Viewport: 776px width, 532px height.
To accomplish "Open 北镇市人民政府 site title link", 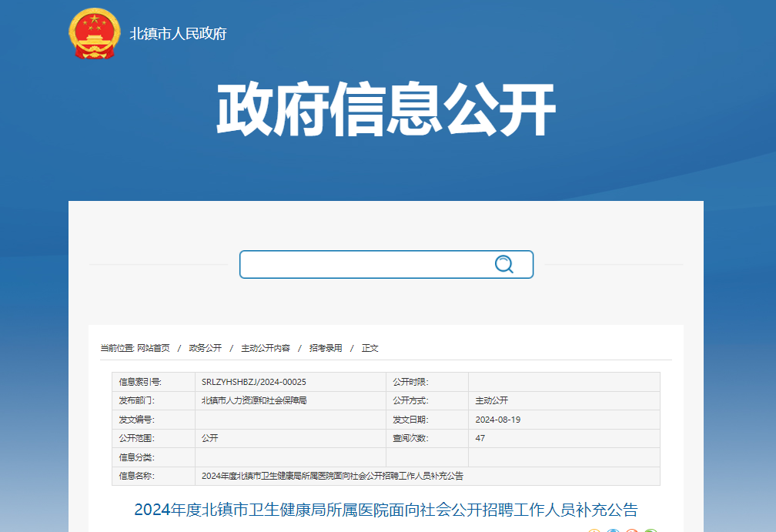I will coord(178,34).
